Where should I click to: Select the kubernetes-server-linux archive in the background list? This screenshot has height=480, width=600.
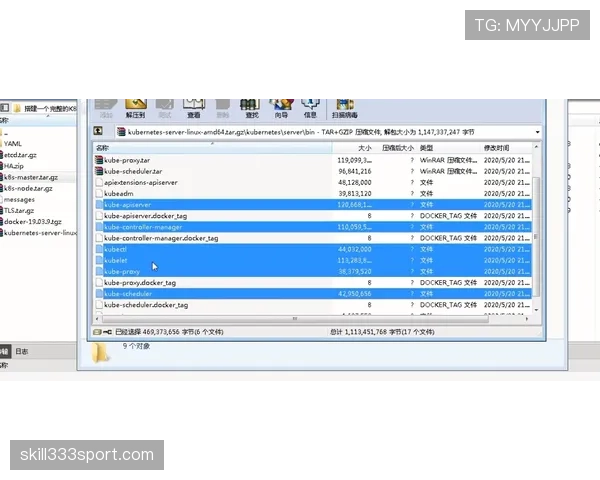pos(40,233)
